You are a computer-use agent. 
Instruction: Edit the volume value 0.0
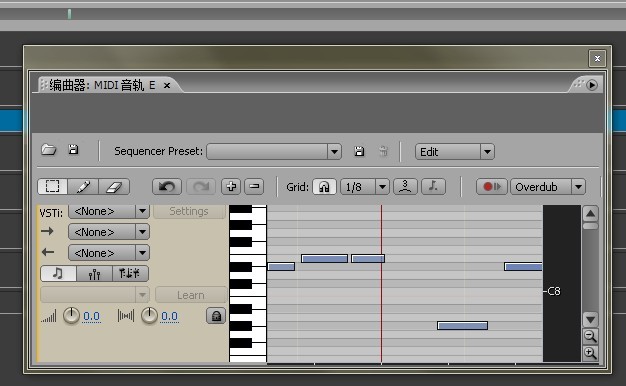(x=91, y=316)
